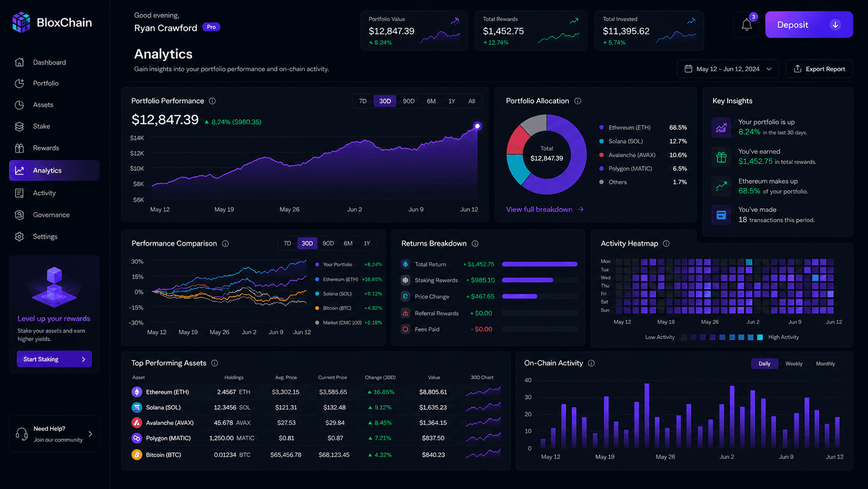Click info icon next to Returns Breakdown
Screen dimensions: 868x489
tap(475, 243)
